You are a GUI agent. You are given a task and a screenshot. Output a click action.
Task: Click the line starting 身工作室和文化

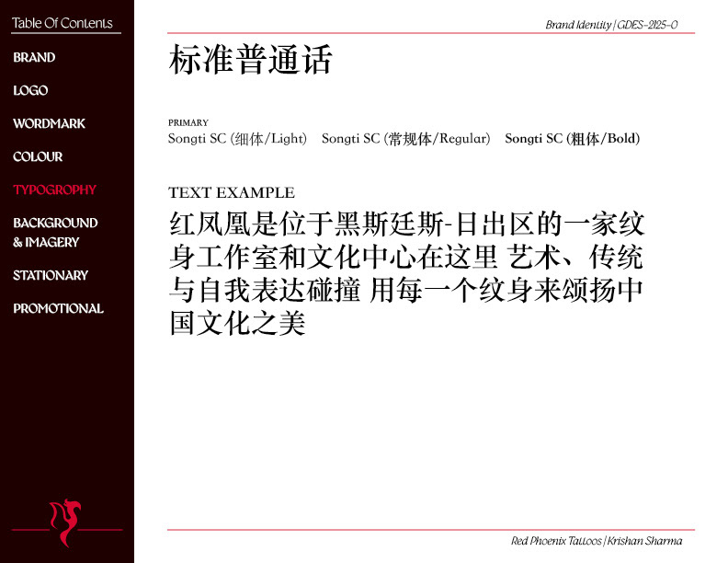click(406, 257)
